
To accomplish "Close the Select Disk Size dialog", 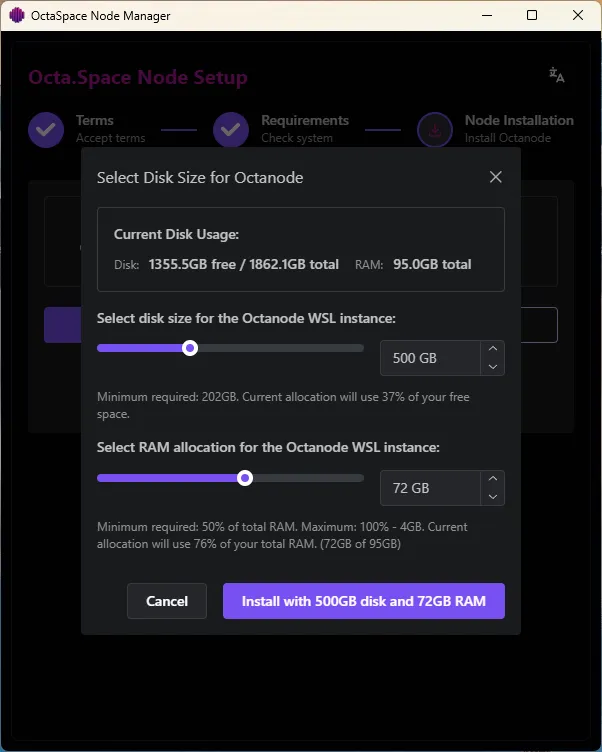I will (496, 177).
